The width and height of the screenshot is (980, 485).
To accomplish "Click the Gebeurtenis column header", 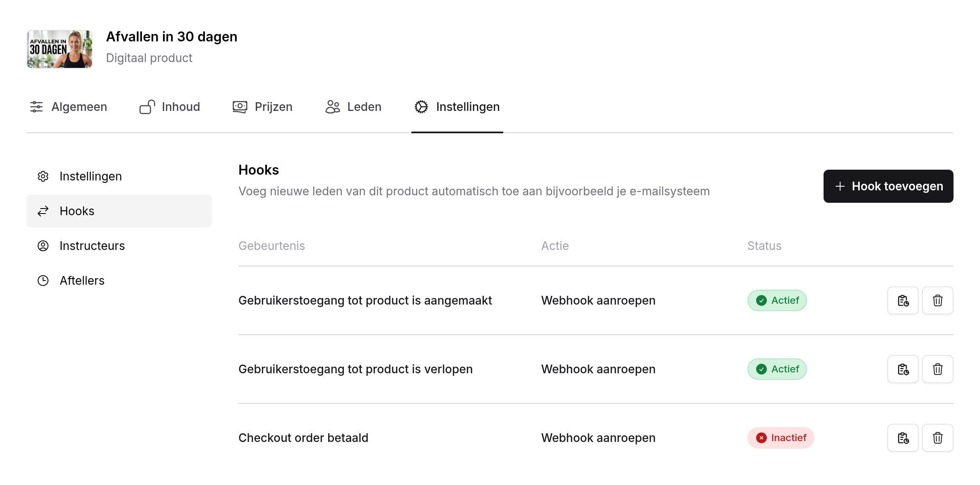I will tap(271, 246).
